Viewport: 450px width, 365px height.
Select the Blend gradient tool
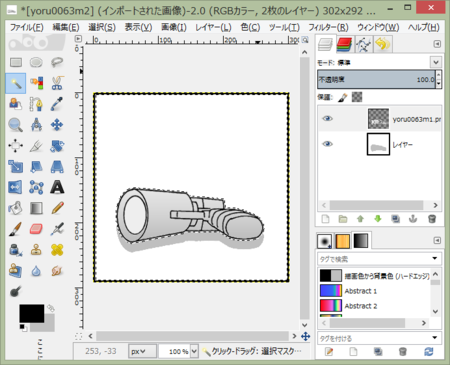coord(36,208)
